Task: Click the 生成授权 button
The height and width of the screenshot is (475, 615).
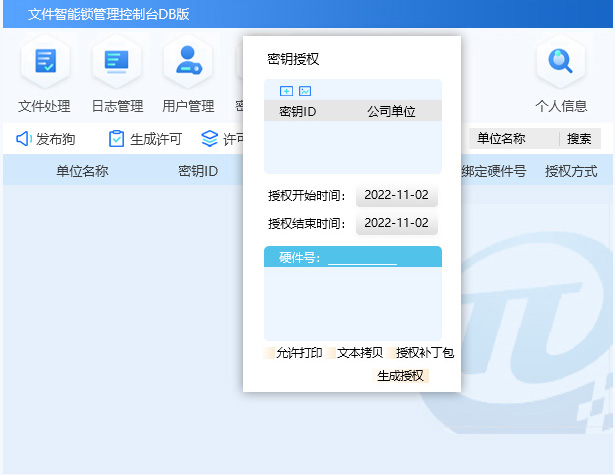Action: [401, 376]
